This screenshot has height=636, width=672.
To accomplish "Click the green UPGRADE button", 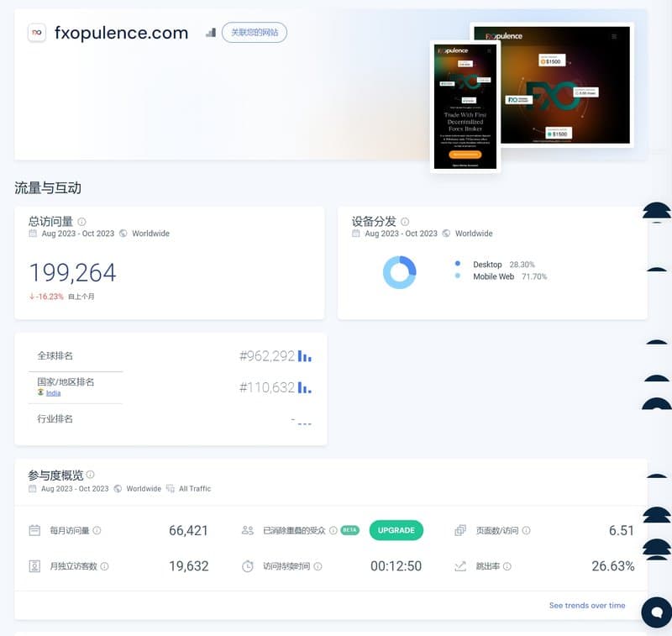I will tap(396, 530).
